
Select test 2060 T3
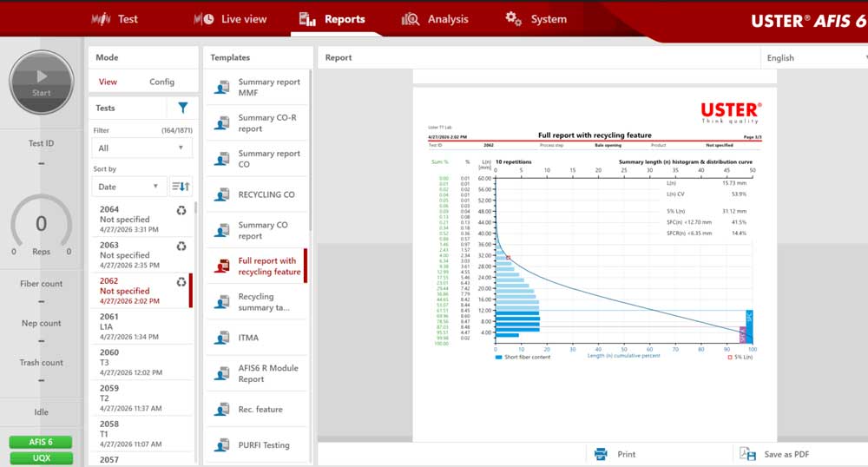click(141, 362)
